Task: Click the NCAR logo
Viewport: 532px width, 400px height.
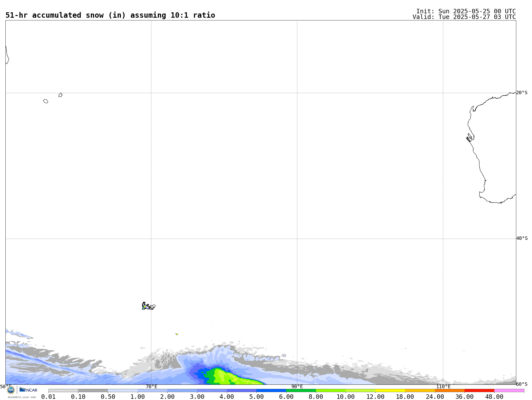Action: 28,390
